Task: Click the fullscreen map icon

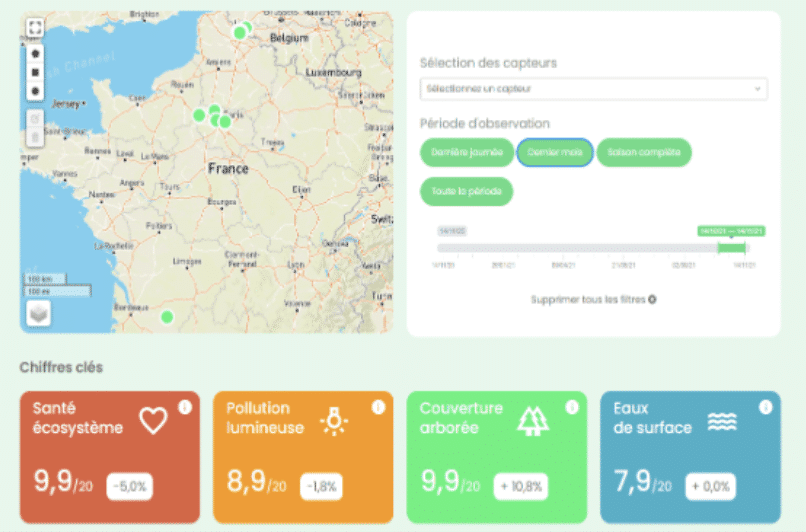Action: tap(36, 27)
